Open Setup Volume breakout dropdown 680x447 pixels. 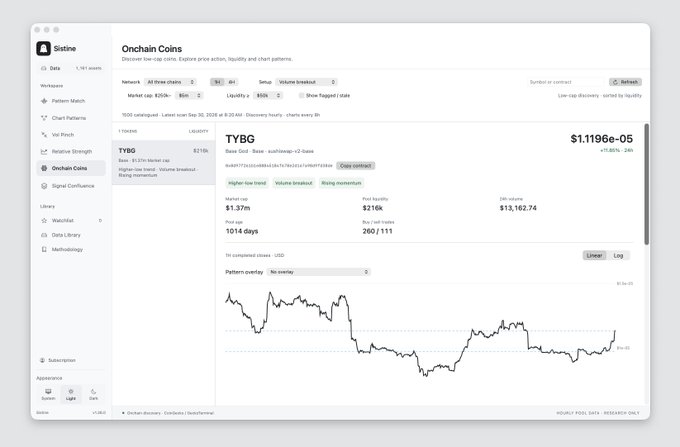point(306,82)
